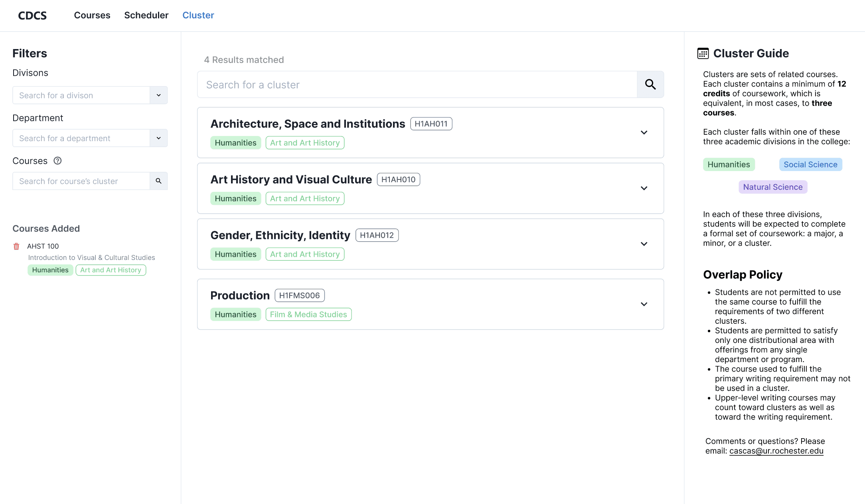Open the Department dropdown arrow
This screenshot has width=865, height=504.
[158, 138]
